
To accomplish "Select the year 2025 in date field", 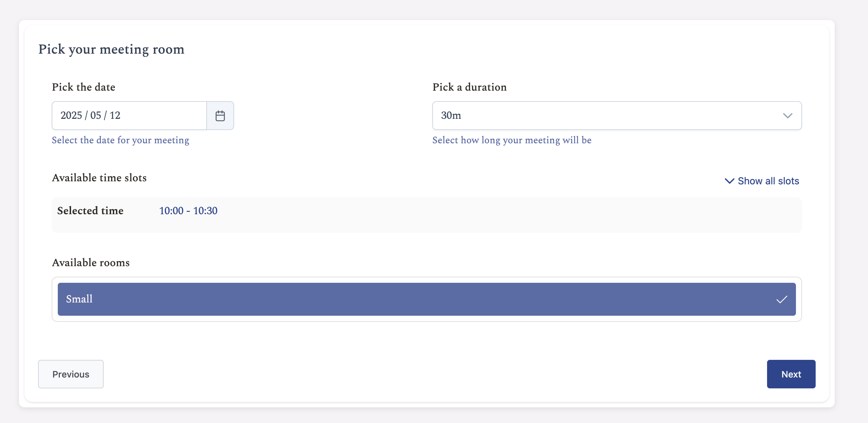I will point(71,115).
